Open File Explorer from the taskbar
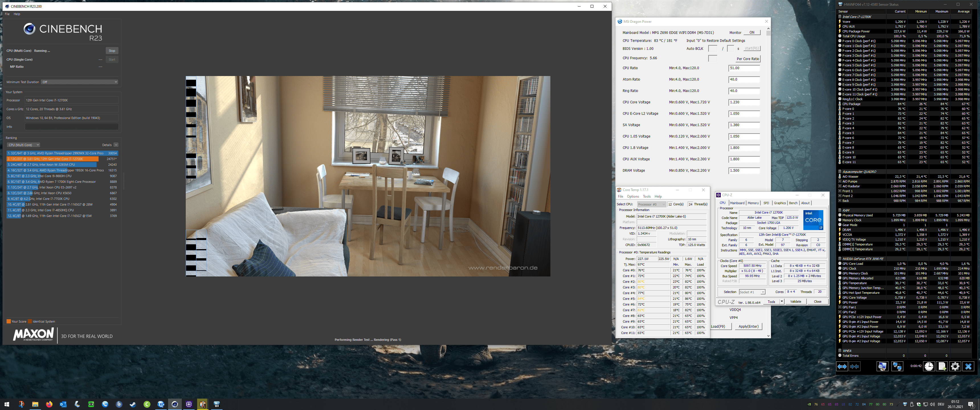The width and height of the screenshot is (980, 410). (x=35, y=404)
